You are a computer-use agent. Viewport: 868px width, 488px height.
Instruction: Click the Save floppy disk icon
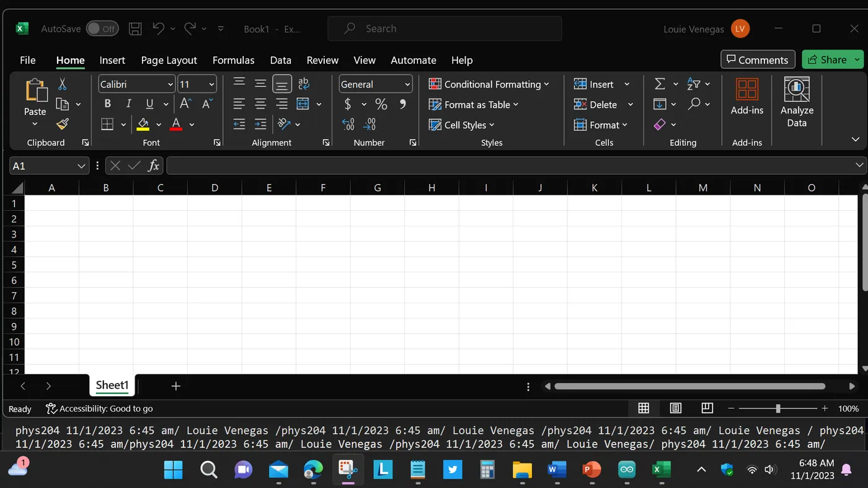coord(135,29)
